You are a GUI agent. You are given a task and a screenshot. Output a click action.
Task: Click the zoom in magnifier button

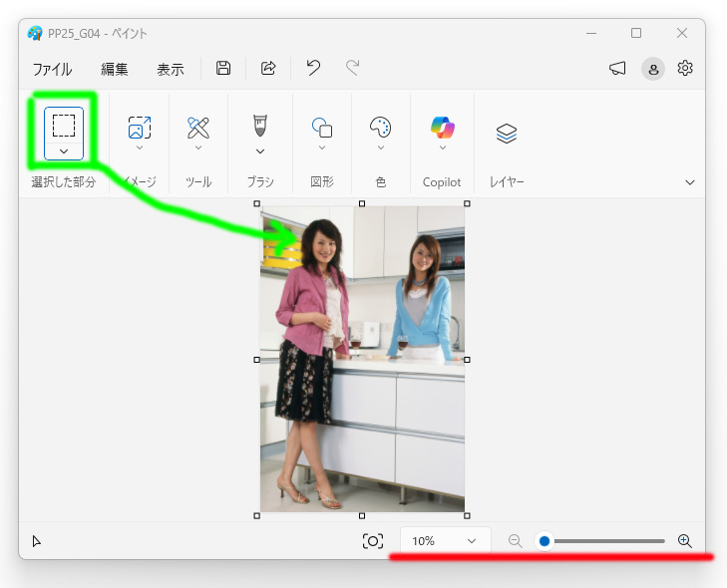point(685,541)
